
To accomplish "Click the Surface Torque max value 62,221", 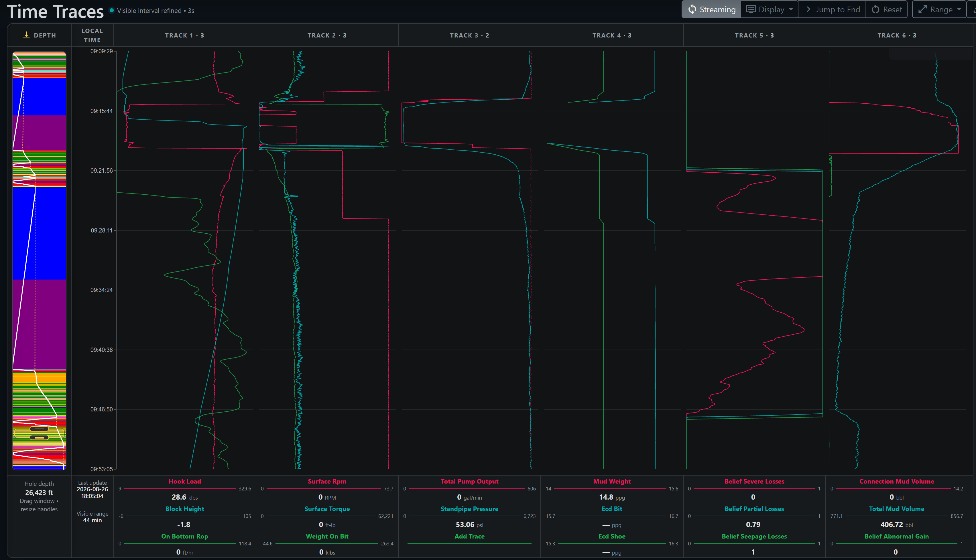I will [x=385, y=516].
